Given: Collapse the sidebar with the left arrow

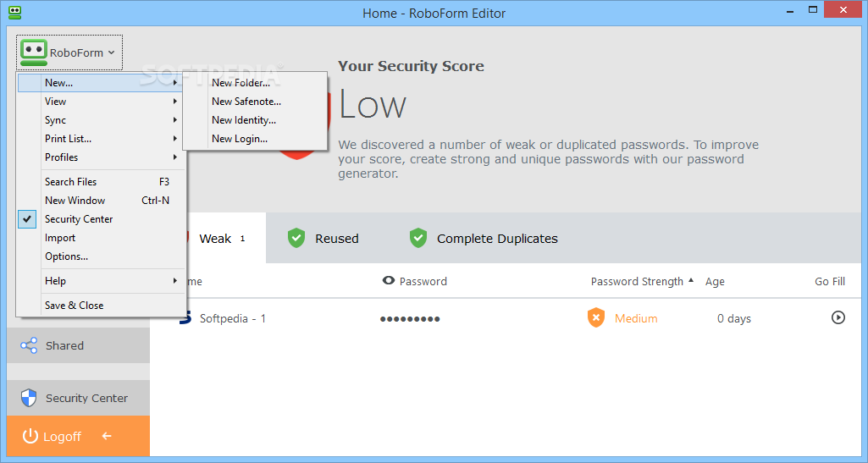Looking at the screenshot, I should tap(107, 436).
